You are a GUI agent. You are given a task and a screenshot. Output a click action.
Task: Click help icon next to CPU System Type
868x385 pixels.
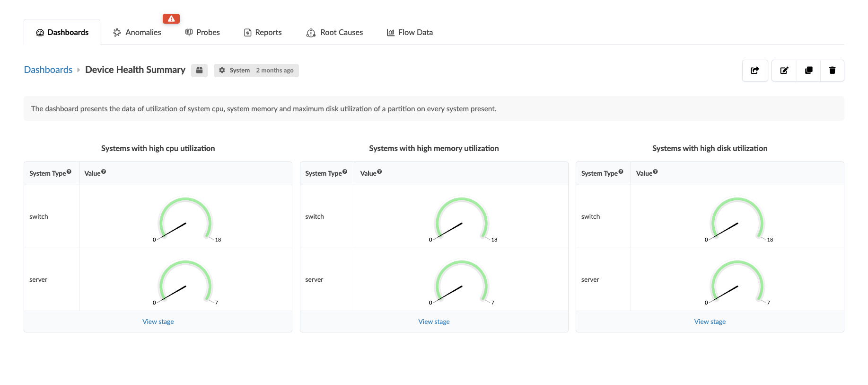[69, 171]
